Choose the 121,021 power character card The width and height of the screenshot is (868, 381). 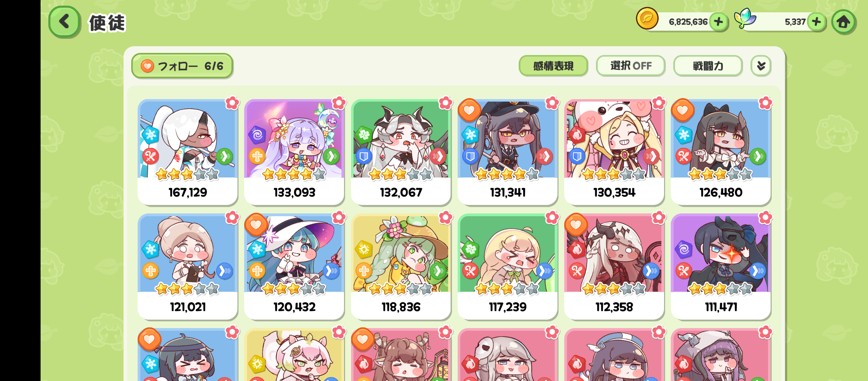[x=188, y=267]
